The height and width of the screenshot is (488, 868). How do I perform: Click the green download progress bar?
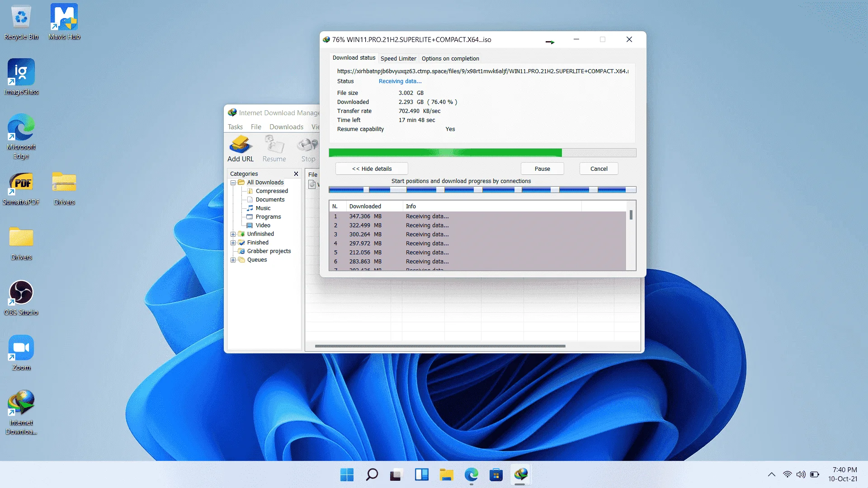coord(482,153)
